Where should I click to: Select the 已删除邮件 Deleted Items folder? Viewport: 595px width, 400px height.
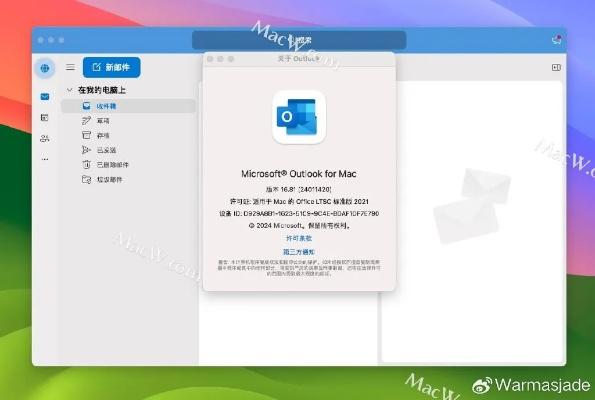128,165
